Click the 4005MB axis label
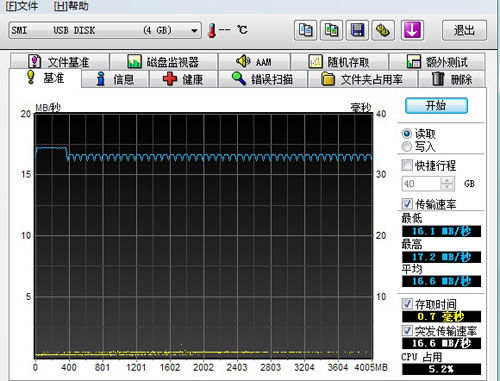 click(x=371, y=367)
